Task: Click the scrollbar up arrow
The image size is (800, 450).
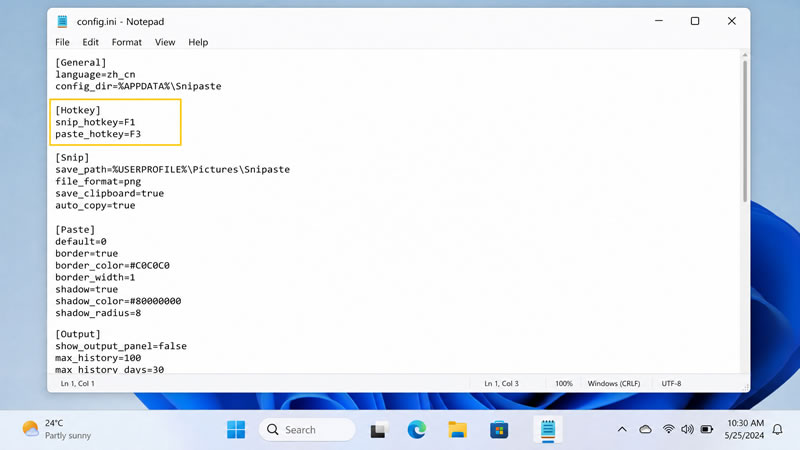Action: pyautogui.click(x=745, y=55)
